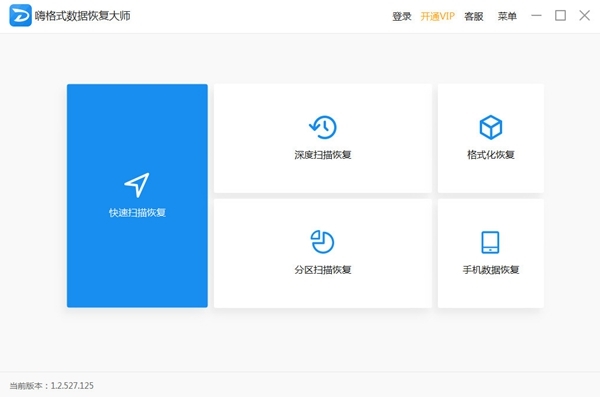Click the 格式化恢复 label

(x=491, y=155)
